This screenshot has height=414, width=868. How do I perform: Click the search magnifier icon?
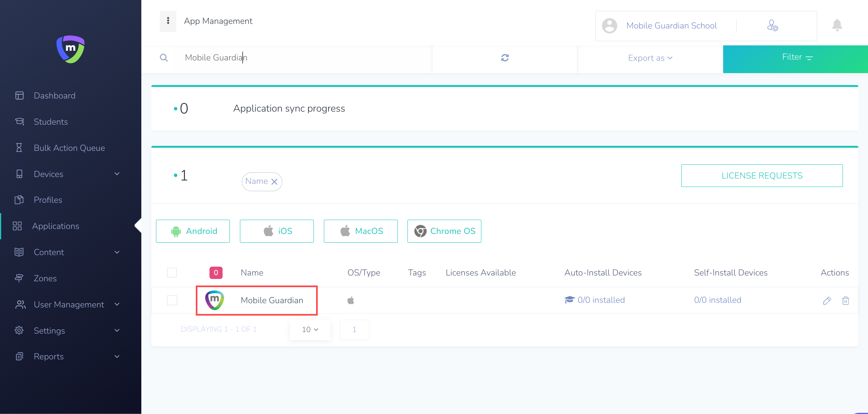[x=164, y=58]
